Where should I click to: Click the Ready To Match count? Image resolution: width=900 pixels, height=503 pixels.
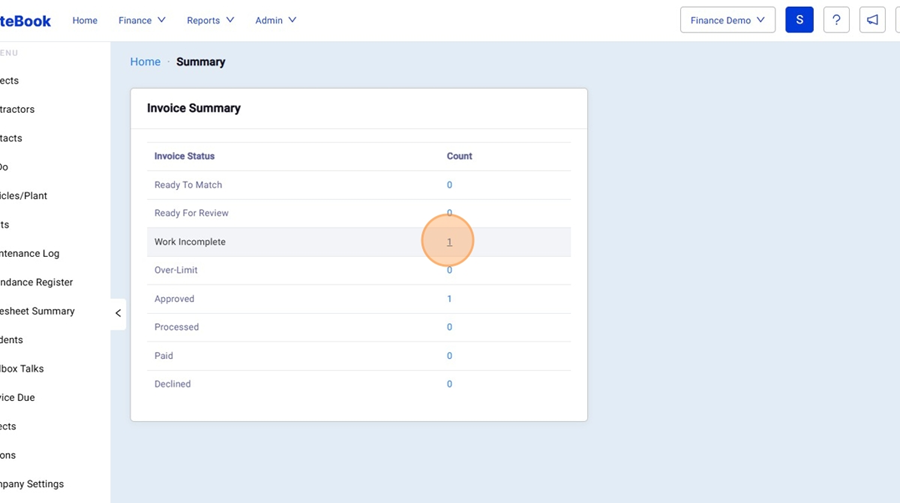[449, 185]
